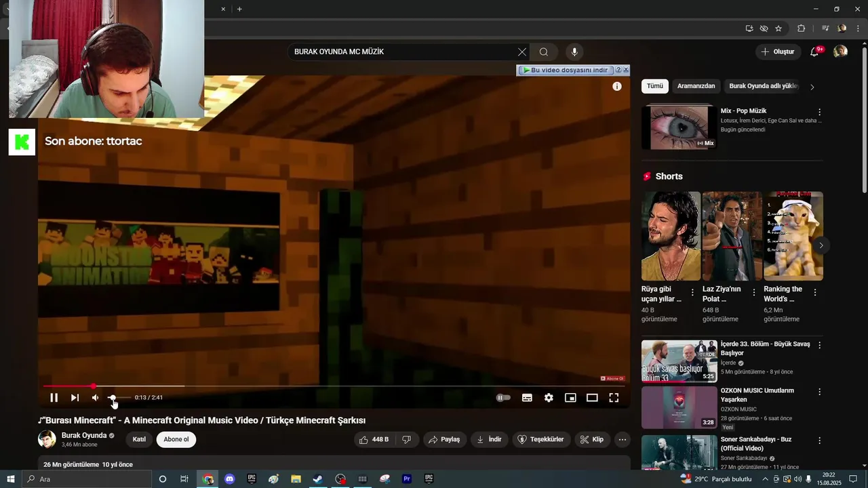Open Chrome media control icon

(825, 28)
